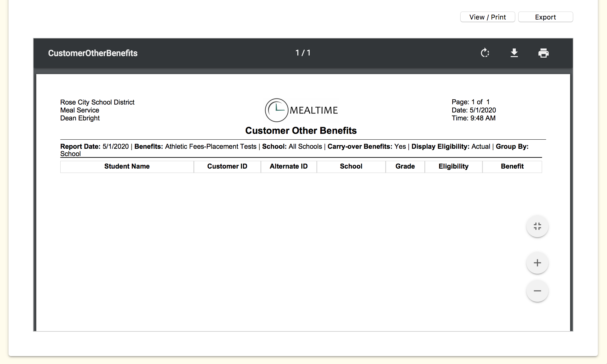Zoom out with the minus button

tap(537, 291)
